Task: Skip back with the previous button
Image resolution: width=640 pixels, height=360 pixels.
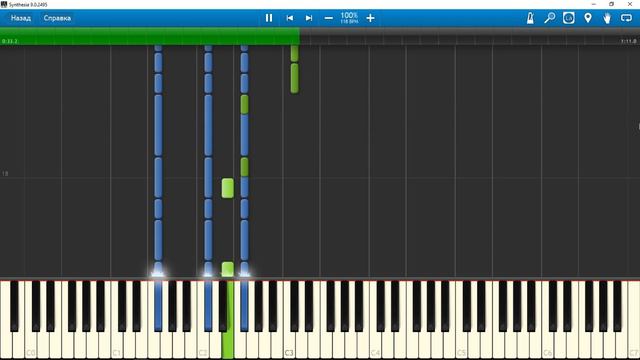Action: coord(289,18)
